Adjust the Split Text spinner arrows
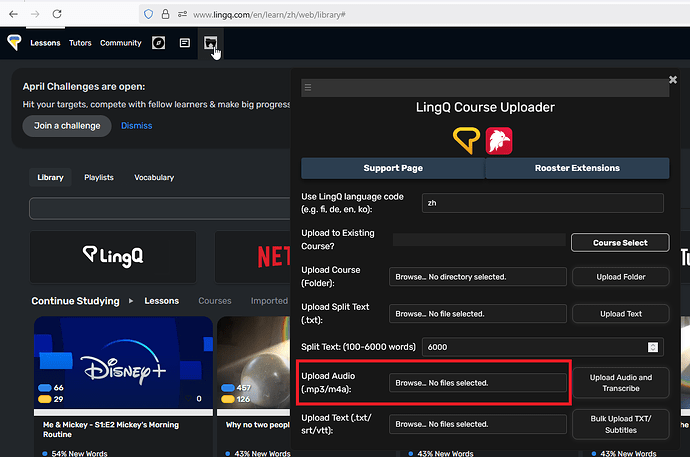 [653, 347]
